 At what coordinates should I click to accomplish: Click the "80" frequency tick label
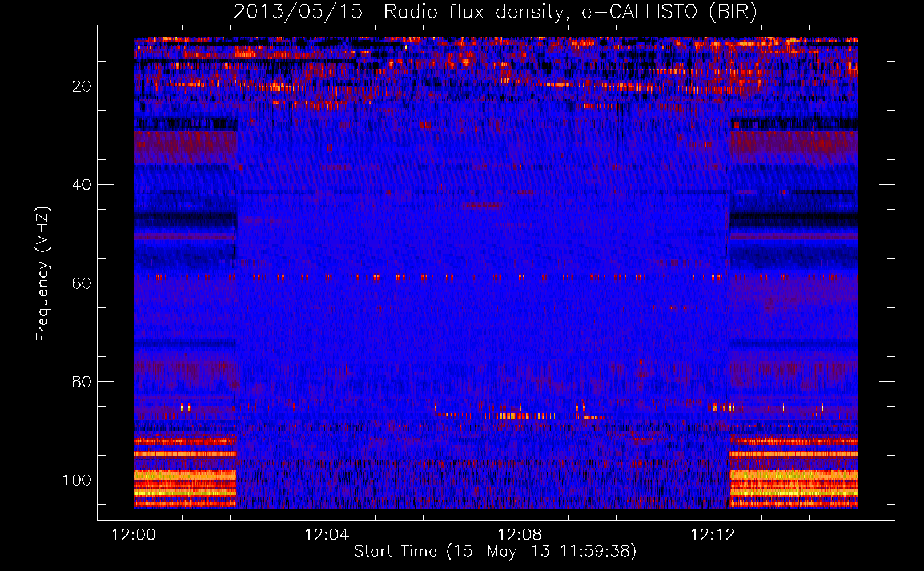(82, 382)
